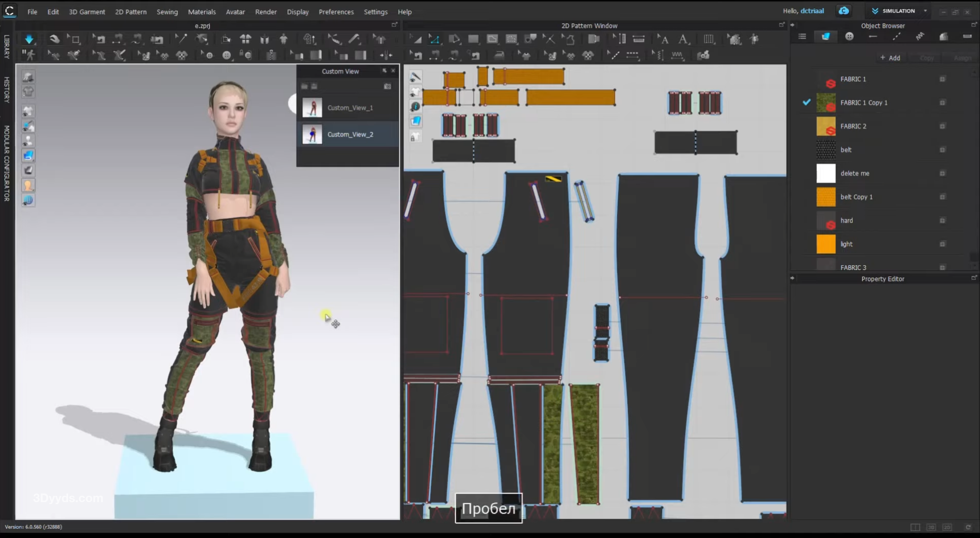This screenshot has height=538, width=980.
Task: Expand the LIBRARY side panel
Action: tap(6, 47)
